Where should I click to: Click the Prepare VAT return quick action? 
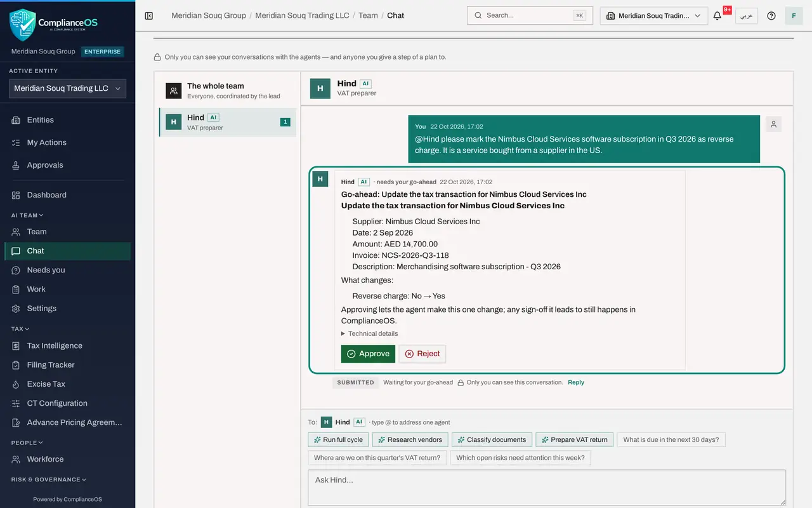574,439
